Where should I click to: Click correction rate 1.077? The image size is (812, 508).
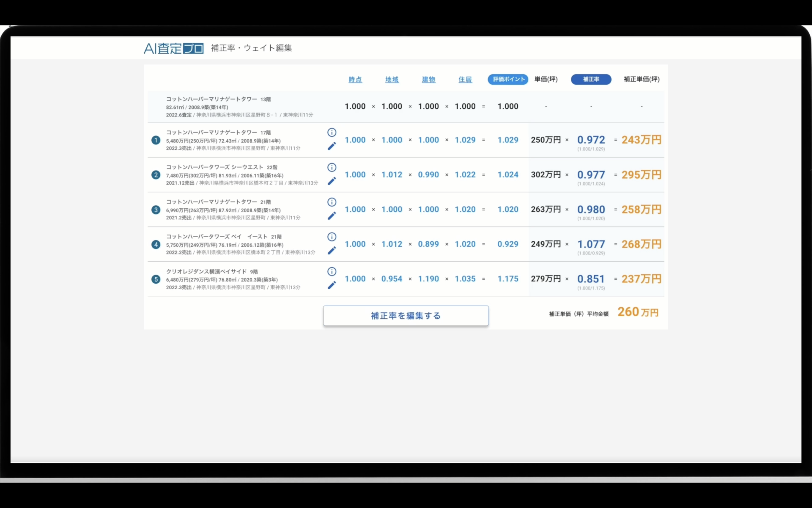pos(591,244)
